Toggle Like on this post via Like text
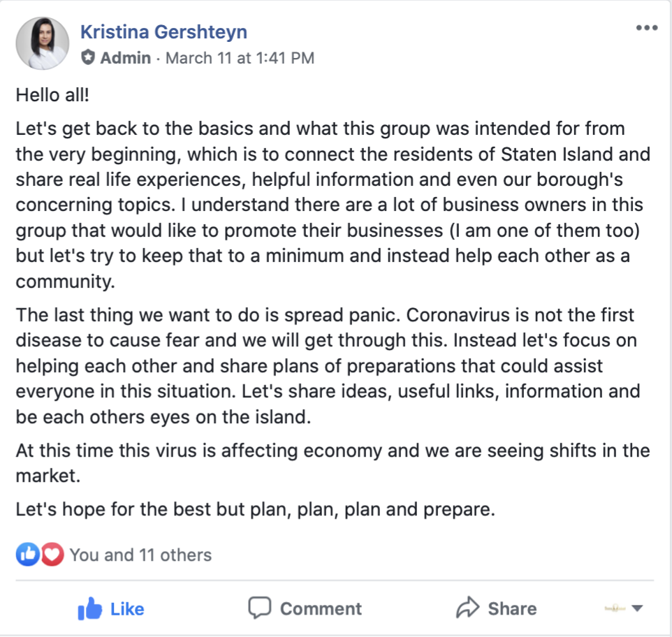This screenshot has width=672, height=637. click(127, 609)
